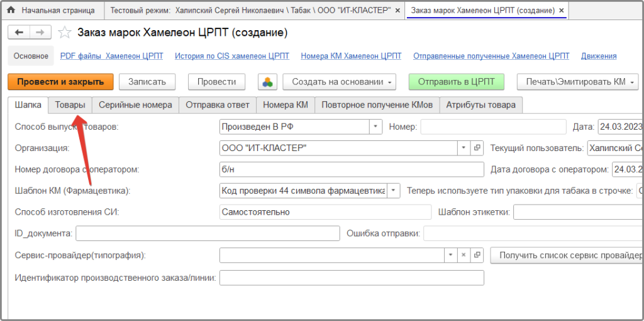This screenshot has height=321, width=644.
Task: Open the PDF файлы Хамелеон ЦРПТ link
Action: pos(112,56)
